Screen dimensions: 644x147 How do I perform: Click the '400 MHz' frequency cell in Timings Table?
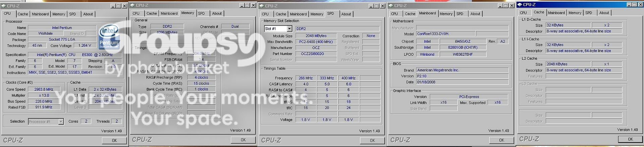pyautogui.click(x=348, y=78)
